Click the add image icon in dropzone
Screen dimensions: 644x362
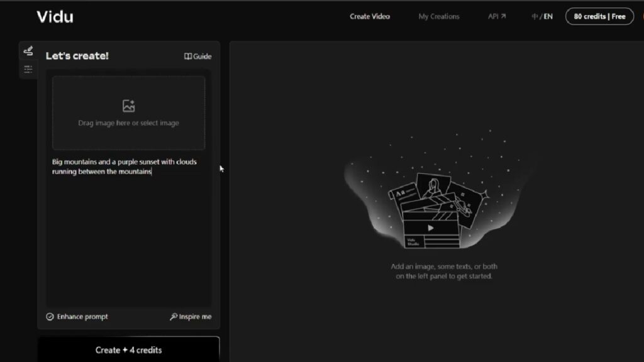[128, 106]
